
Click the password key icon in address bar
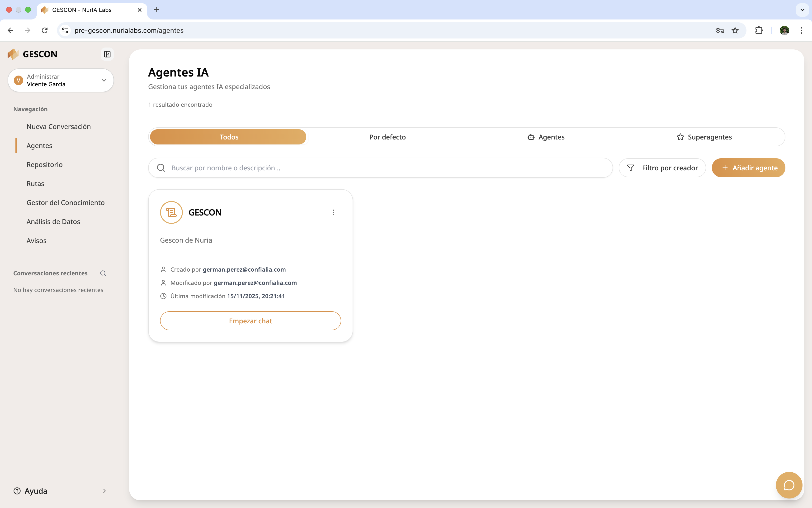(x=719, y=30)
